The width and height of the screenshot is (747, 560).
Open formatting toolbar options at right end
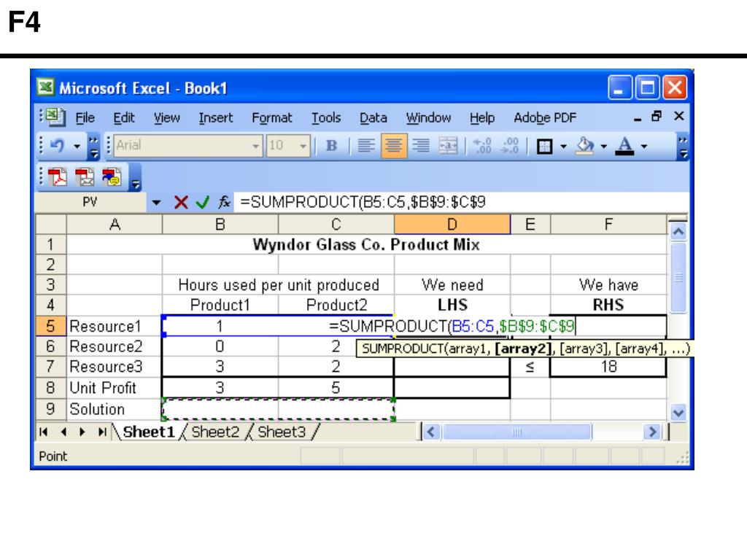coord(683,147)
